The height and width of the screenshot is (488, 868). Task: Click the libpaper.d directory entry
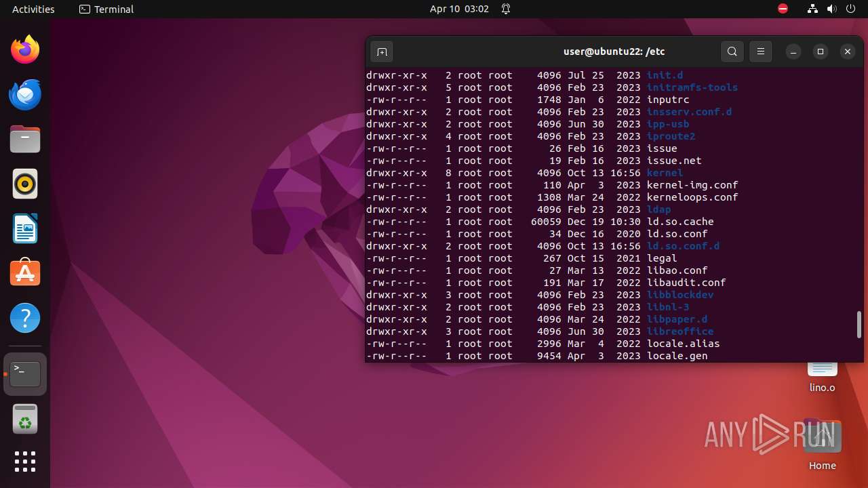click(x=677, y=319)
